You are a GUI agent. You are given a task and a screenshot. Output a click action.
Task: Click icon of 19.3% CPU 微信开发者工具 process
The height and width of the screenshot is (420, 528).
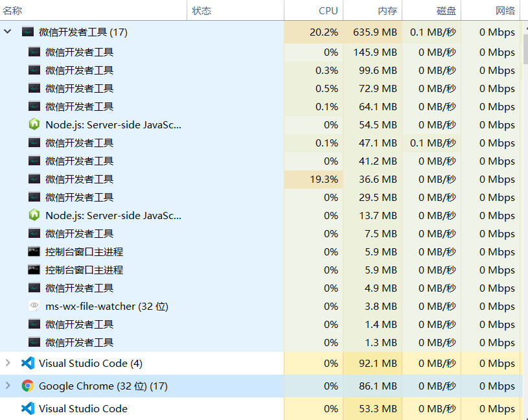[34, 179]
